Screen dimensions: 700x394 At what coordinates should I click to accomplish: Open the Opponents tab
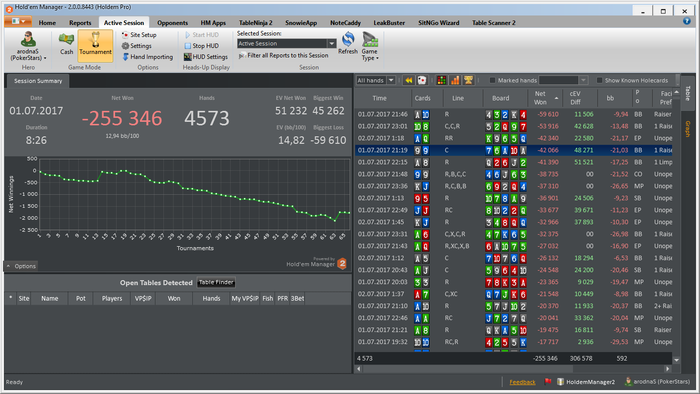point(172,23)
